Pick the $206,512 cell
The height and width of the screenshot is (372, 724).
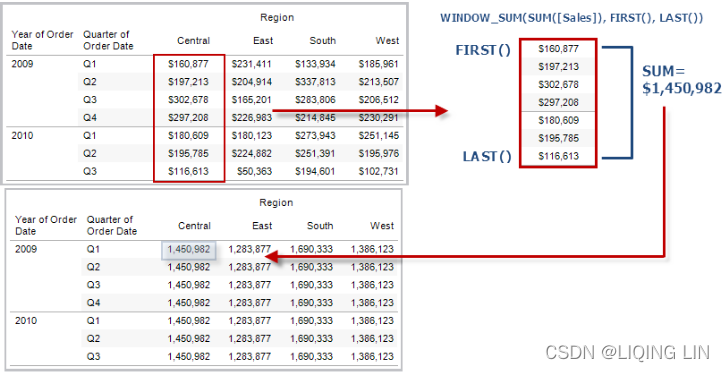click(x=378, y=100)
